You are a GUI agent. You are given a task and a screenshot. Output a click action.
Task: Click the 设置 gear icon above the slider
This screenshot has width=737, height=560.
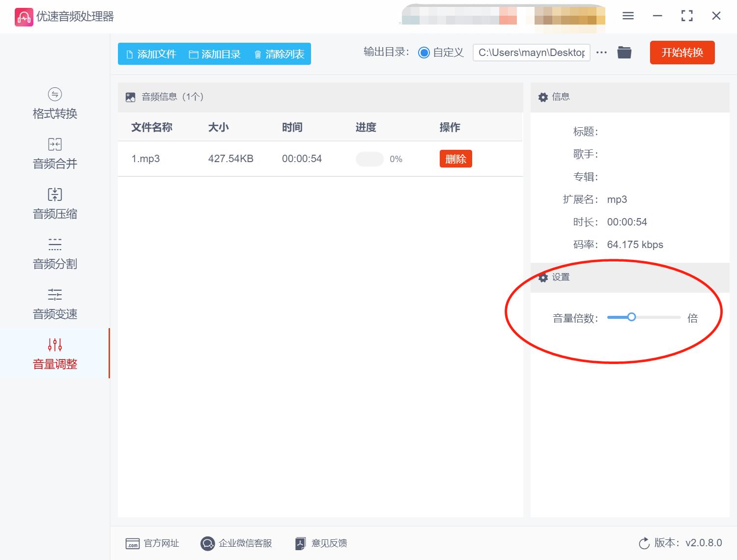tap(543, 277)
